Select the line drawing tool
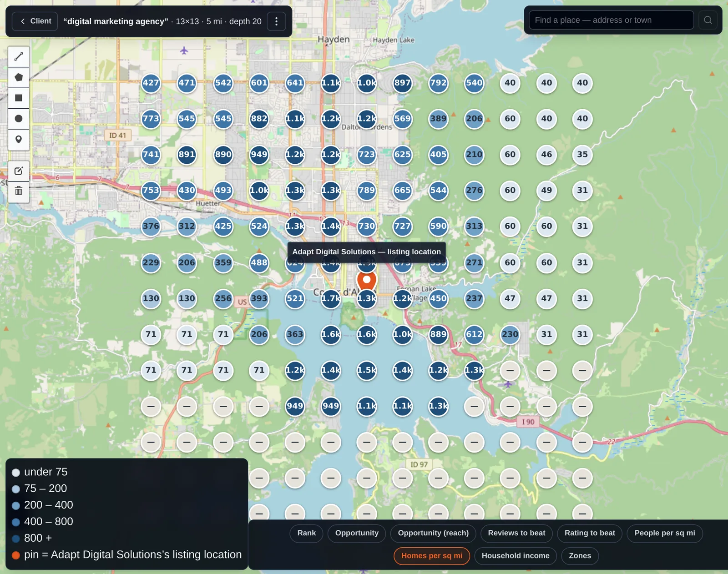 point(19,56)
